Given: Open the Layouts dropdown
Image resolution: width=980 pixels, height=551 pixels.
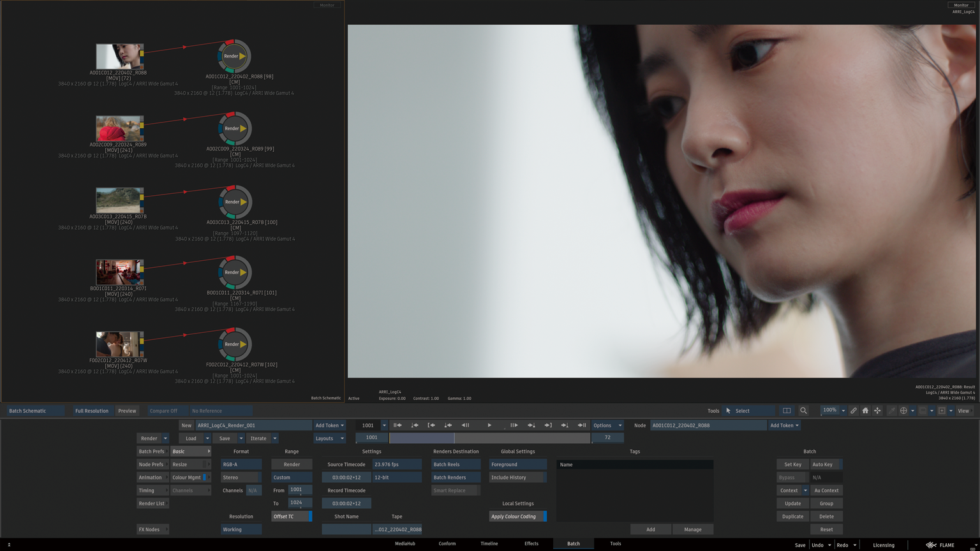Looking at the screenshot, I should (329, 438).
